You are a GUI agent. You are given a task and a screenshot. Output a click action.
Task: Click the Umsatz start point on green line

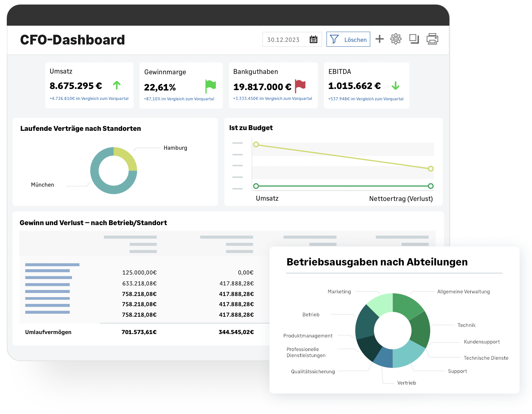tap(256, 186)
